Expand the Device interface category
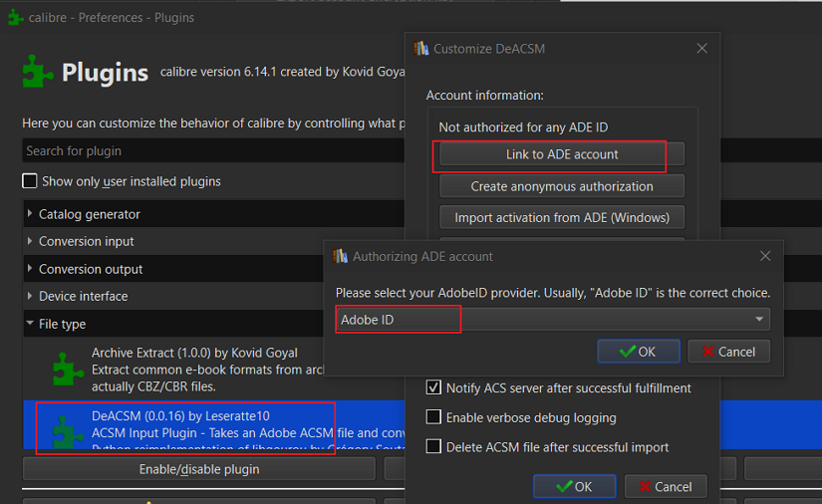The image size is (822, 504). tap(30, 296)
